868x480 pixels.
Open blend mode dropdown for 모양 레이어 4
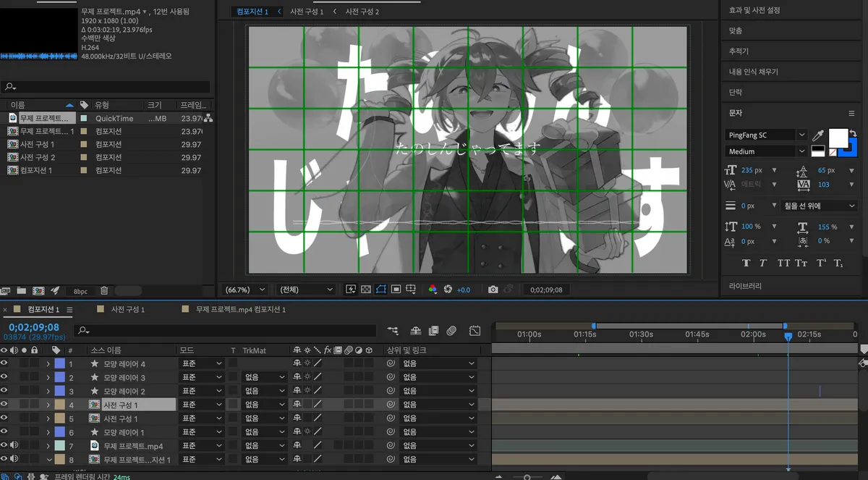(202, 364)
